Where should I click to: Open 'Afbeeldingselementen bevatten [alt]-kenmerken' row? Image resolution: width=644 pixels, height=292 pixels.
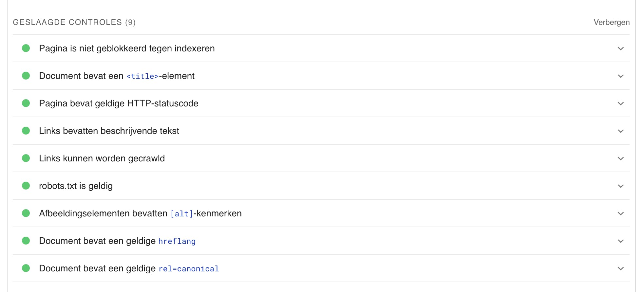point(140,213)
